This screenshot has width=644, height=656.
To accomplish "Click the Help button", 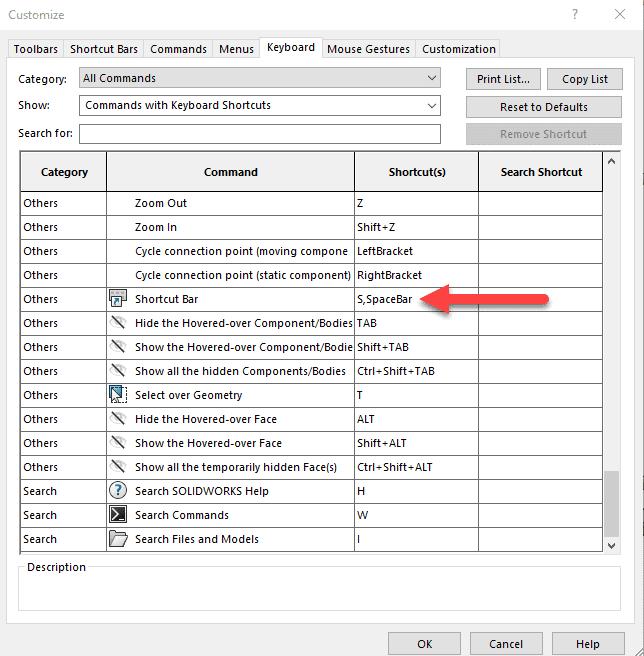I will 588,643.
